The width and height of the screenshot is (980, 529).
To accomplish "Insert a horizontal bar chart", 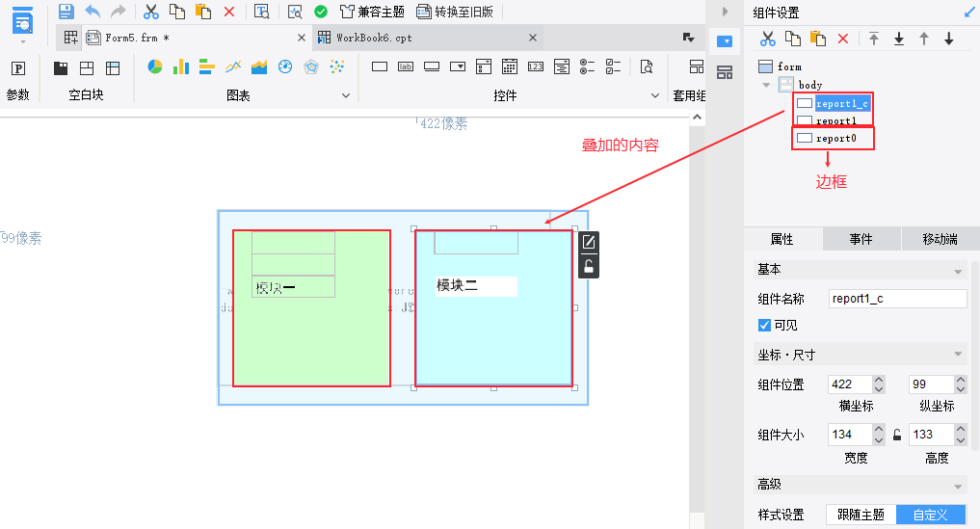I will click(x=207, y=66).
